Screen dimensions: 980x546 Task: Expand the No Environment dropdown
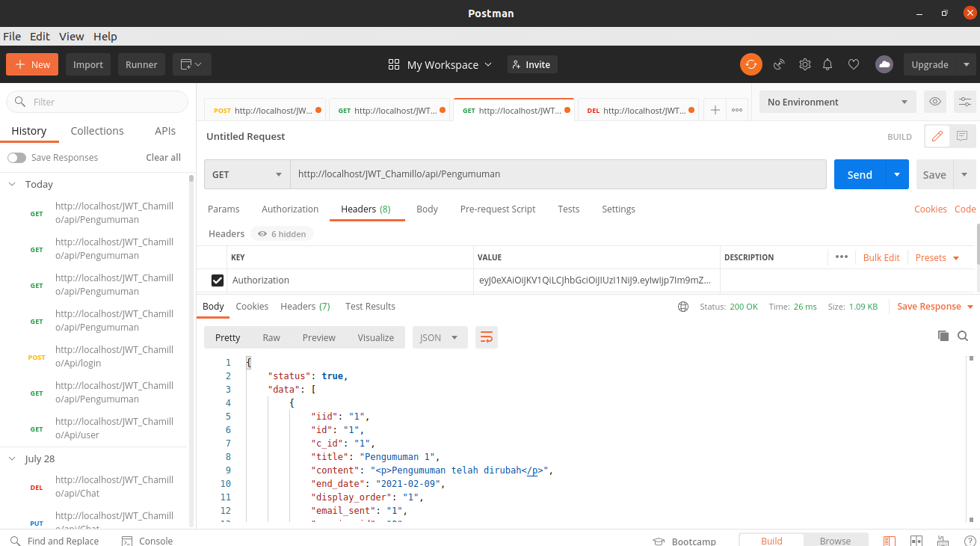(x=837, y=102)
